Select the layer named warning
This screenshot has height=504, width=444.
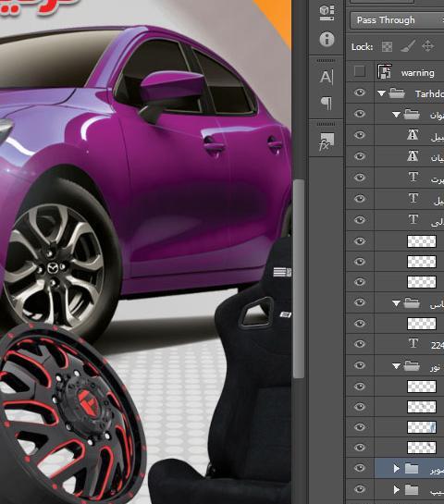(417, 73)
